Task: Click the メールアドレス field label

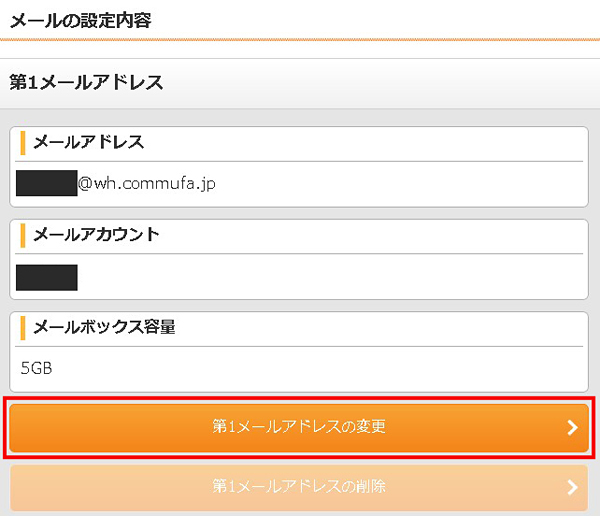Action: [89, 143]
